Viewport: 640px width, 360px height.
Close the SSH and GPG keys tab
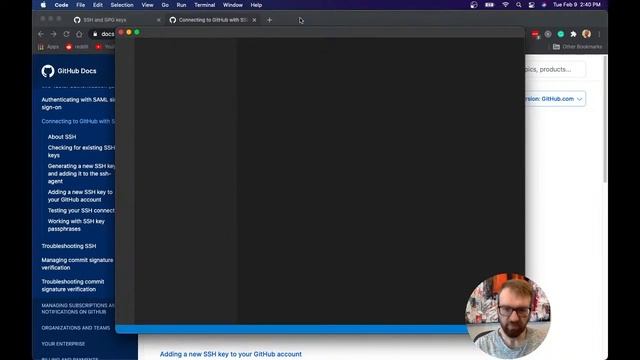click(159, 20)
